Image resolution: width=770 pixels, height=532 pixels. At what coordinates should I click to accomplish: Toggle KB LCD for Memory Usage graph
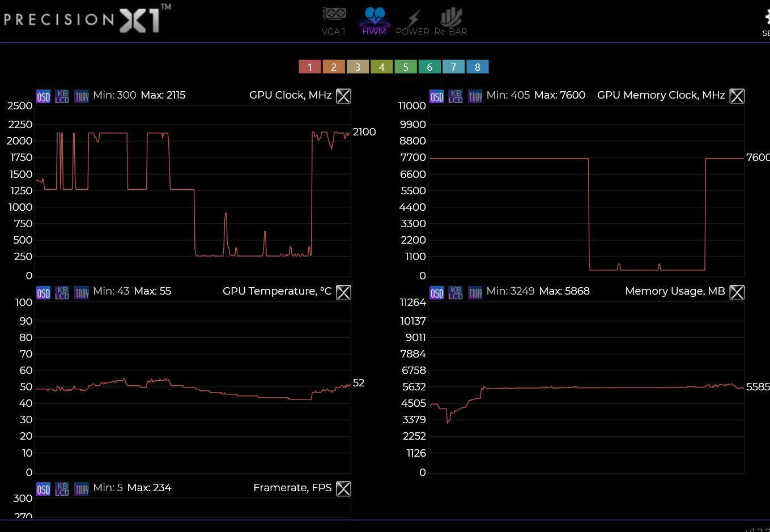[x=456, y=292]
